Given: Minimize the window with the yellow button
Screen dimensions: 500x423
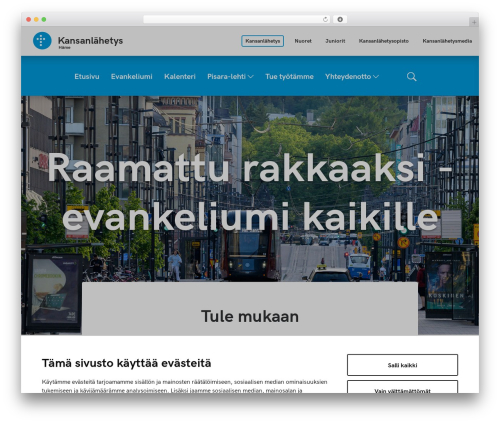Looking at the screenshot, I should pyautogui.click(x=36, y=19).
